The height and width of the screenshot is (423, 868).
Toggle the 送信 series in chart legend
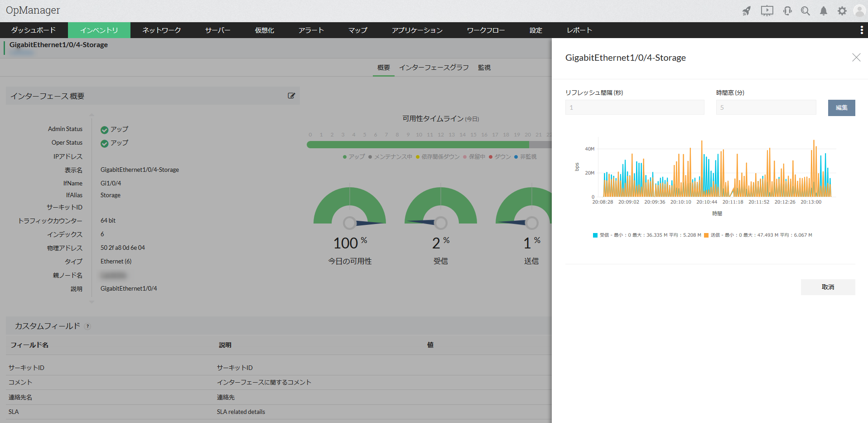[x=758, y=235]
